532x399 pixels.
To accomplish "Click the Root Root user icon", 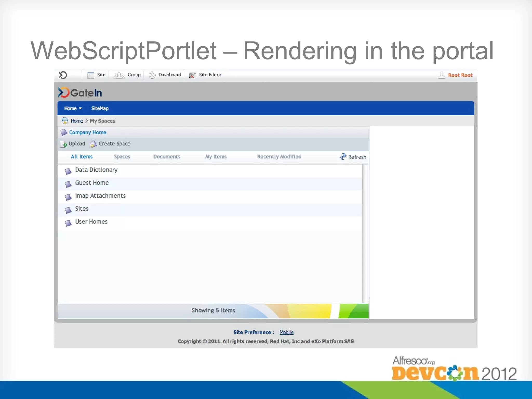I will point(441,75).
